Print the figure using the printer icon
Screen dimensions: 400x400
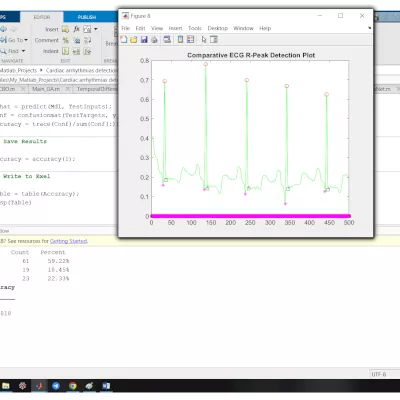154,40
